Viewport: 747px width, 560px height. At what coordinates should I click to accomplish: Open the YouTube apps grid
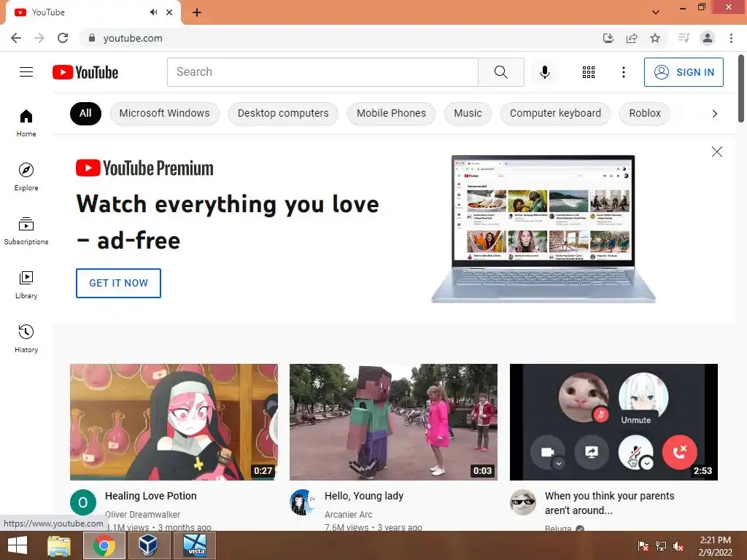(x=589, y=72)
